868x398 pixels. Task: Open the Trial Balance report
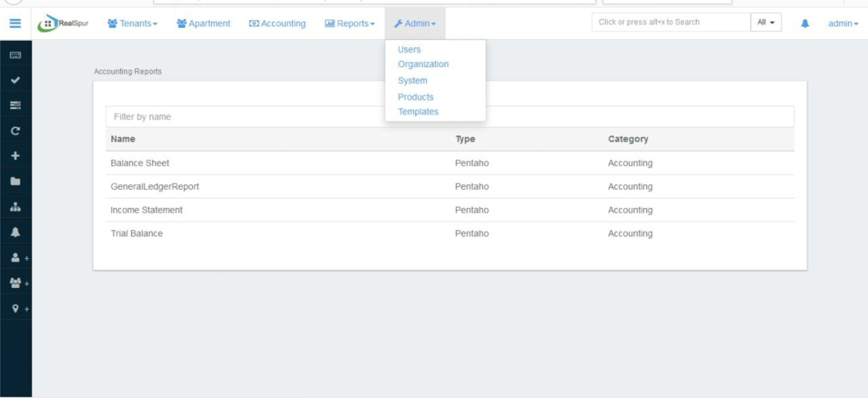(x=137, y=234)
